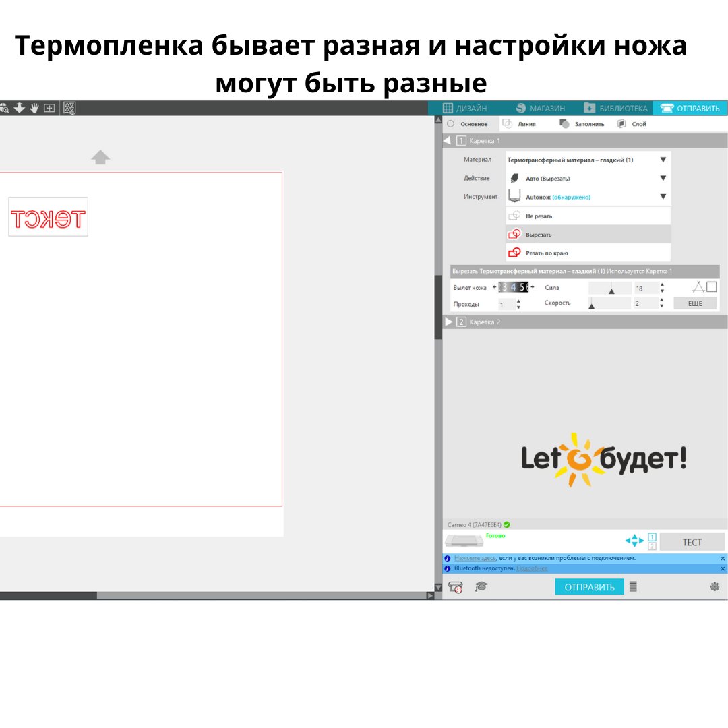The width and height of the screenshot is (728, 728).
Task: Click the horizontal scrollbar right arrow
Action: 430,595
